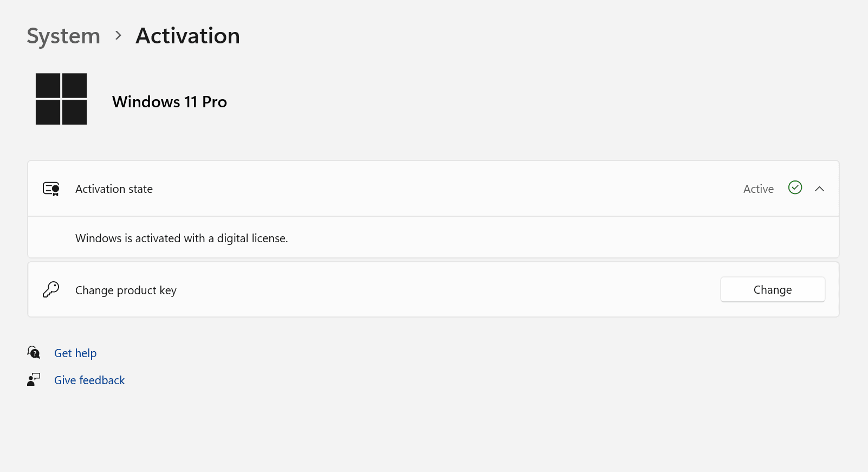Screen dimensions: 868x472
Task: Collapse the Activation state section chevron
Action: [x=819, y=189]
